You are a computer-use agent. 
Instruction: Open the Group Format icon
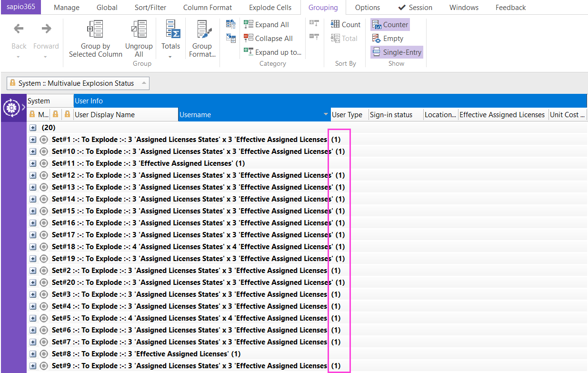[202, 30]
